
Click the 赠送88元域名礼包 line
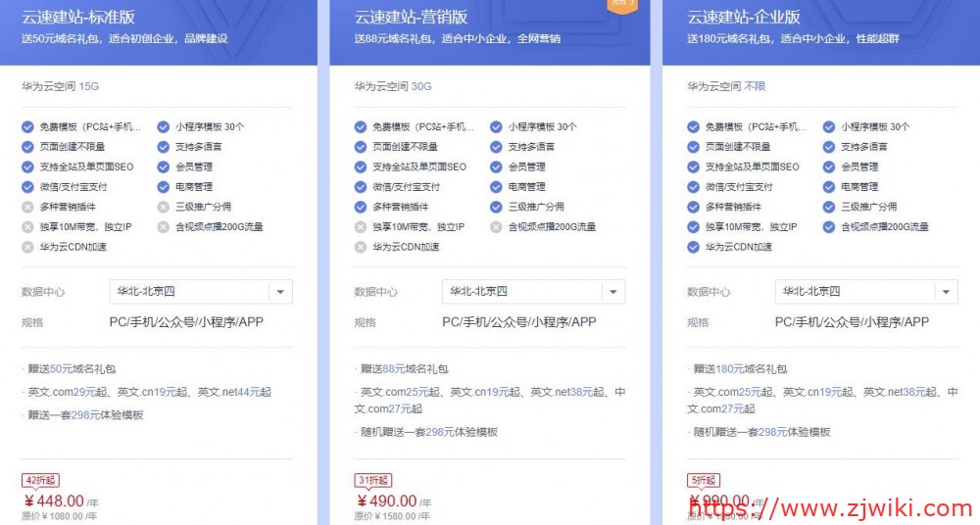(404, 368)
